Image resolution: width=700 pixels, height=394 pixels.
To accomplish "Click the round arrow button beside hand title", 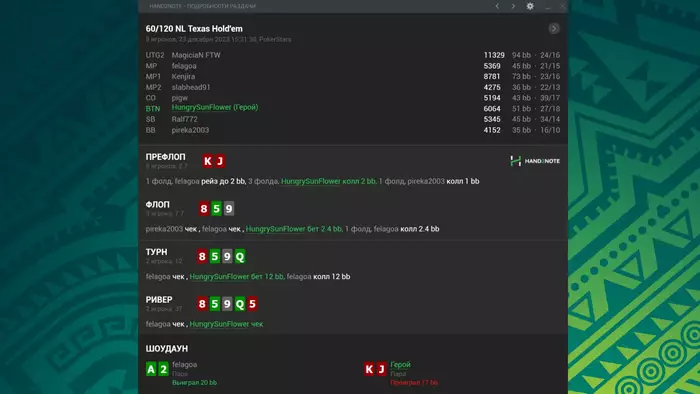I will click(x=554, y=29).
